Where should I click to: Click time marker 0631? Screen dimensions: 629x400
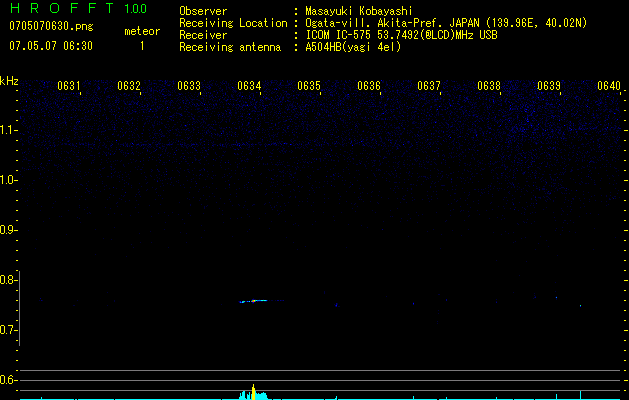[69, 86]
